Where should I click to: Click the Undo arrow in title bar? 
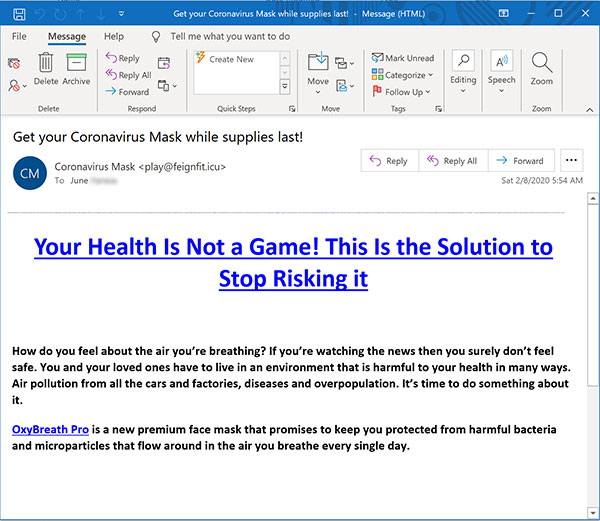(40, 14)
